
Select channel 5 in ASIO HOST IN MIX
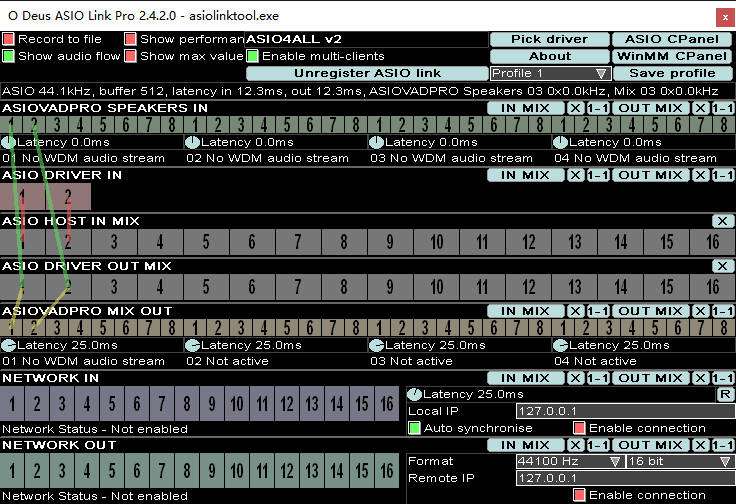click(206, 242)
